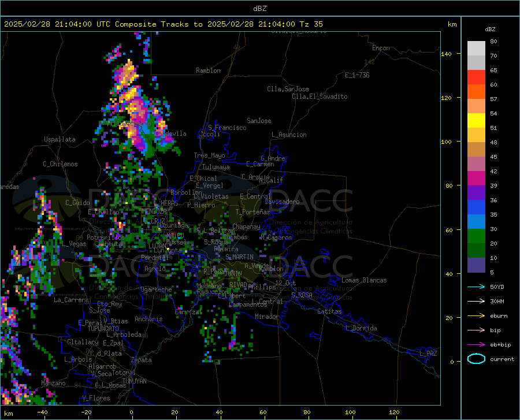Image resolution: width=520 pixels, height=420 pixels.
Task: Click the 'Uspallata' label on map
Action: click(x=60, y=139)
